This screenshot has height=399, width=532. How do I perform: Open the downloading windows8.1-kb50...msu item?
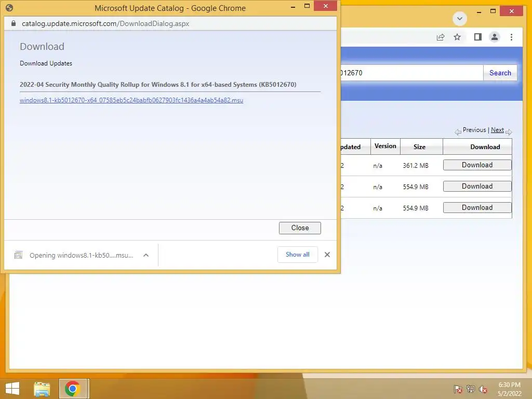pyautogui.click(x=82, y=255)
